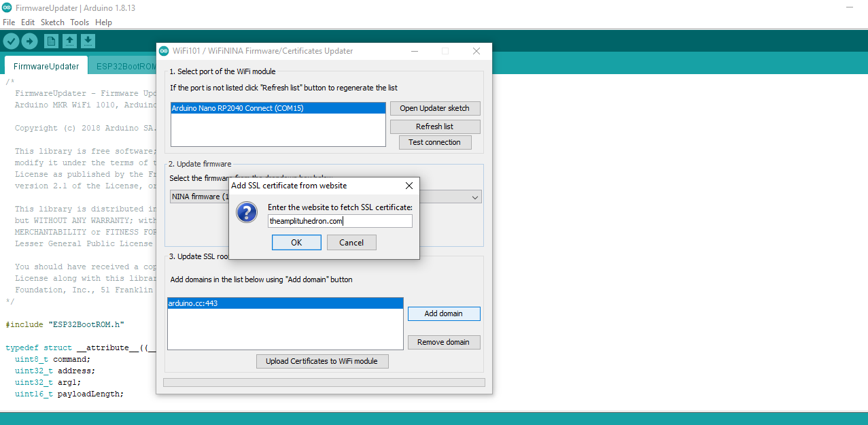Viewport: 868px width, 425px height.
Task: Close the Add SSL certificate dialog
Action: pos(409,186)
